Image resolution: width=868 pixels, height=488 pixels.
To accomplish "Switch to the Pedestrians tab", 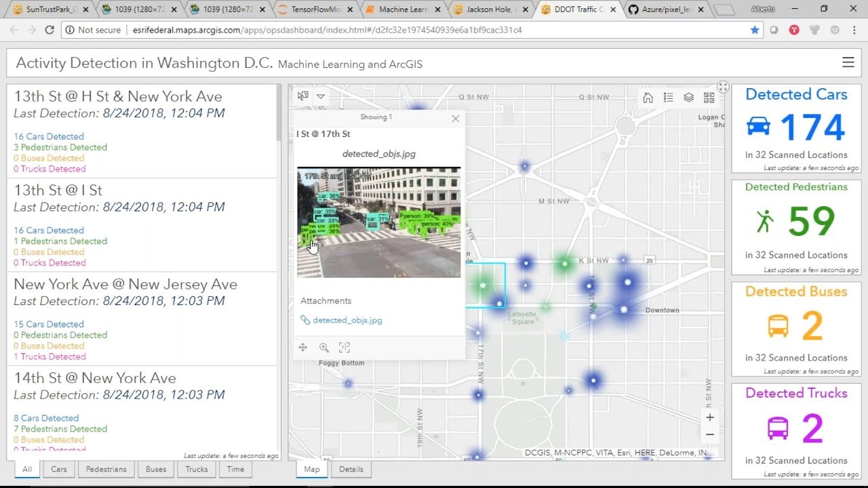I will 106,469.
